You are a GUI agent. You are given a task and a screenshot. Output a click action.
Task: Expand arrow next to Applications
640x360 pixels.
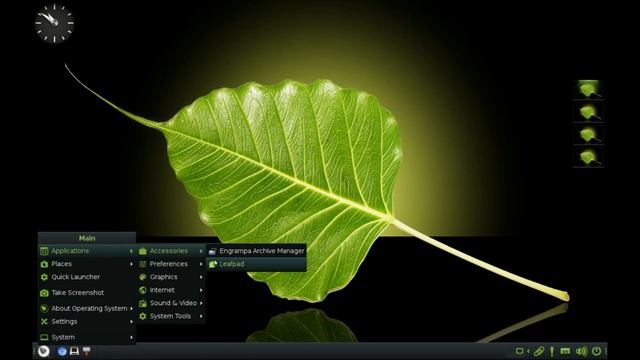pos(131,251)
